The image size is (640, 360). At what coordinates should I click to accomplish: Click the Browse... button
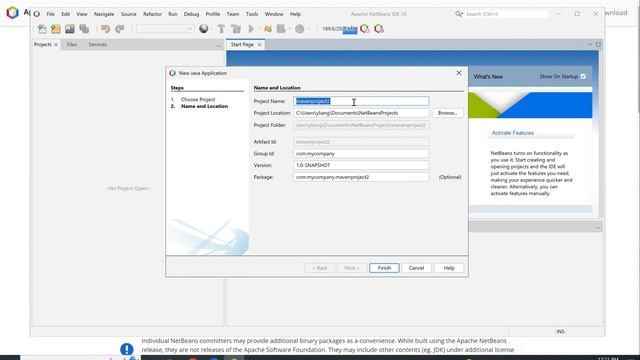pos(447,113)
